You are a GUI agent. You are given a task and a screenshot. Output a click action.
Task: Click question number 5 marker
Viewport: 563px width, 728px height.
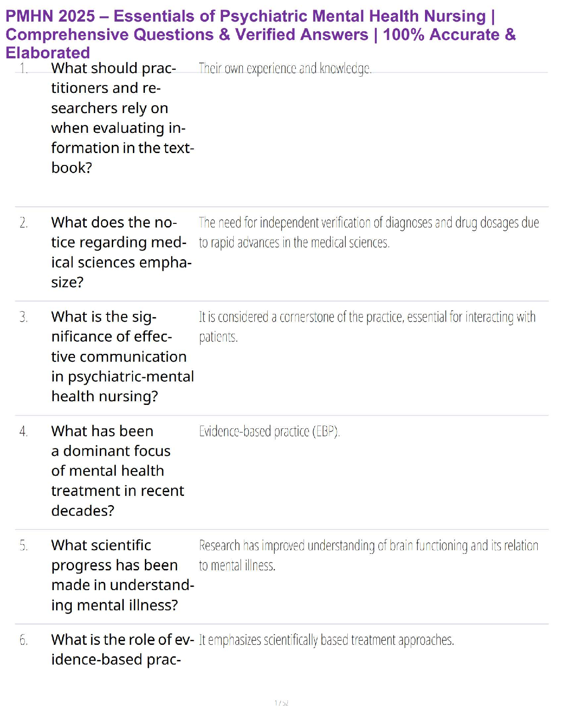(24, 546)
